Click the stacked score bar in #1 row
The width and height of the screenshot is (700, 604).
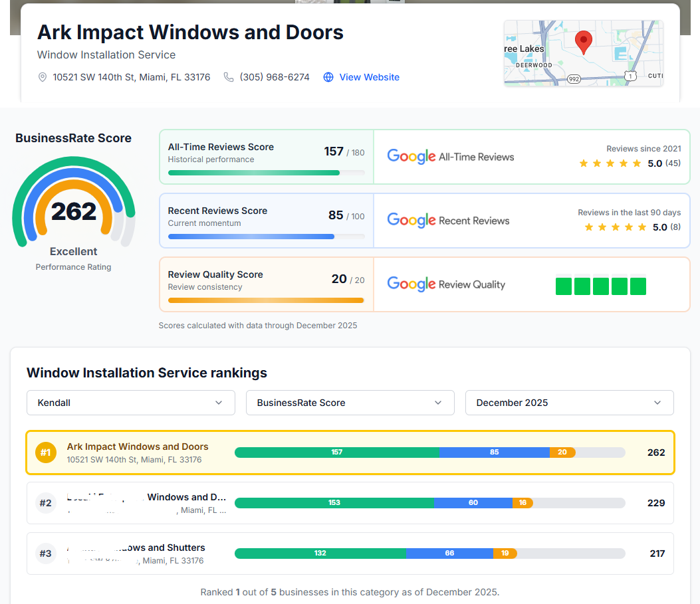pos(429,453)
